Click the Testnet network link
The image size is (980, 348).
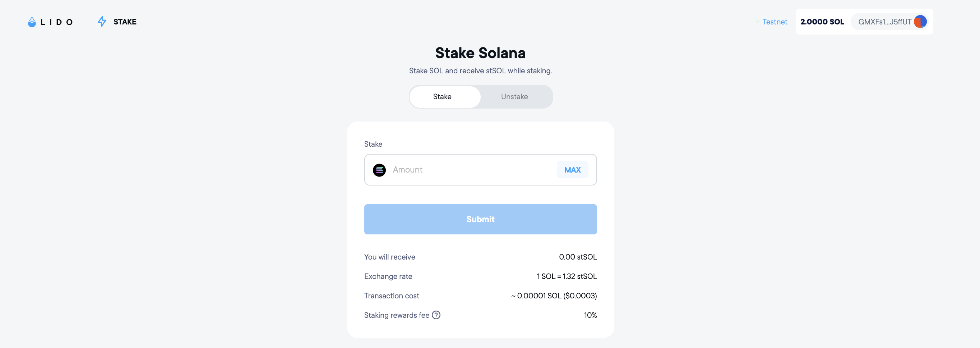tap(775, 22)
